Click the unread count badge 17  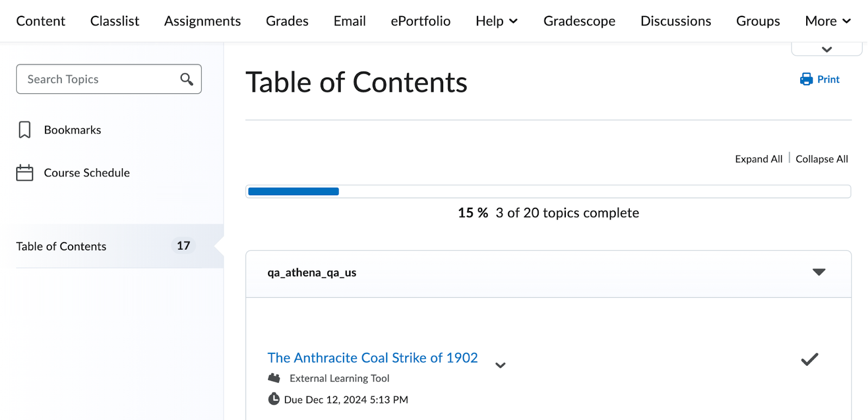[x=183, y=246]
